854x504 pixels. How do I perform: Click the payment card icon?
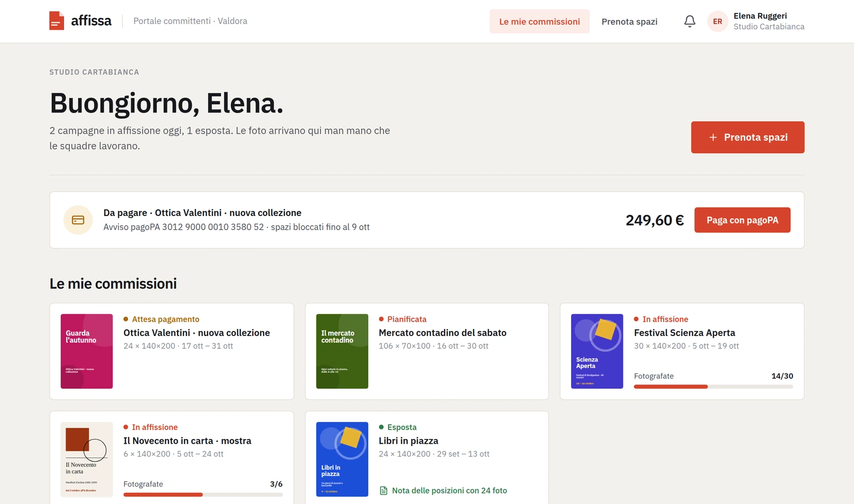[78, 220]
